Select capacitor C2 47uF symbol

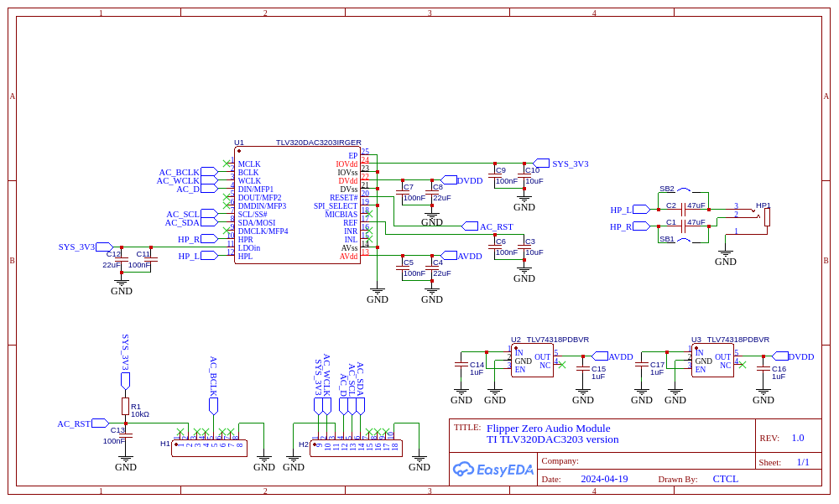point(683,210)
